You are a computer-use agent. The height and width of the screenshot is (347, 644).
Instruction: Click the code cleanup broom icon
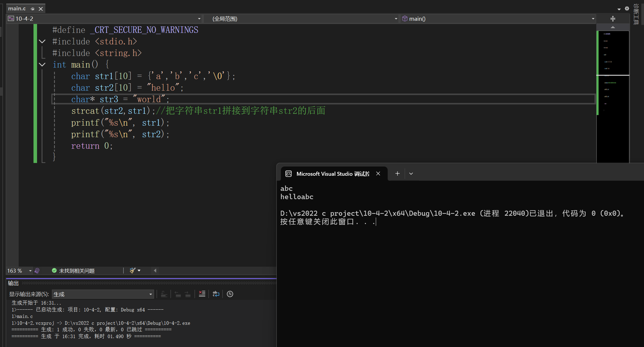[x=132, y=270]
